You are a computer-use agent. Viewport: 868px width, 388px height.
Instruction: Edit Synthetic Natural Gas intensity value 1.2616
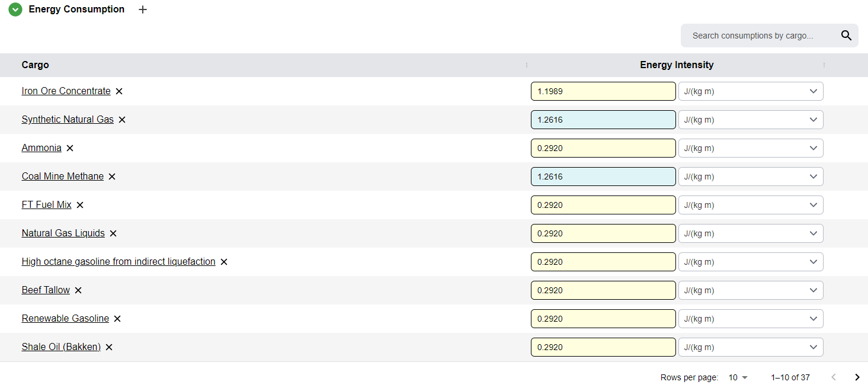[603, 120]
